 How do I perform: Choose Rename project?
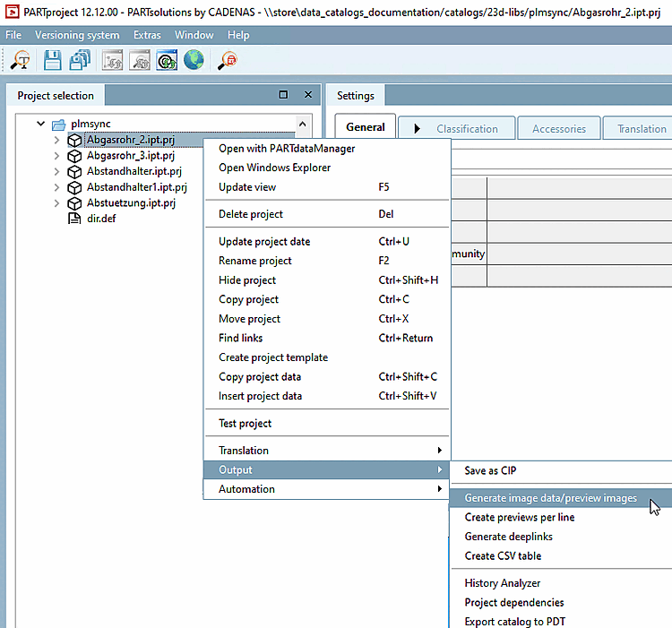pyautogui.click(x=326, y=261)
